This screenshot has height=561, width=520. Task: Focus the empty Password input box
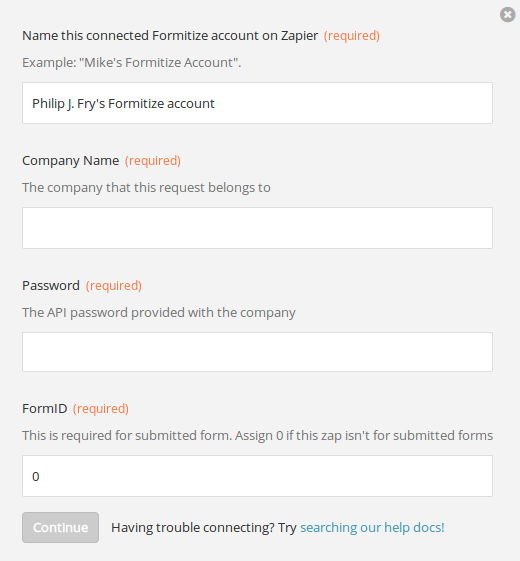[257, 352]
